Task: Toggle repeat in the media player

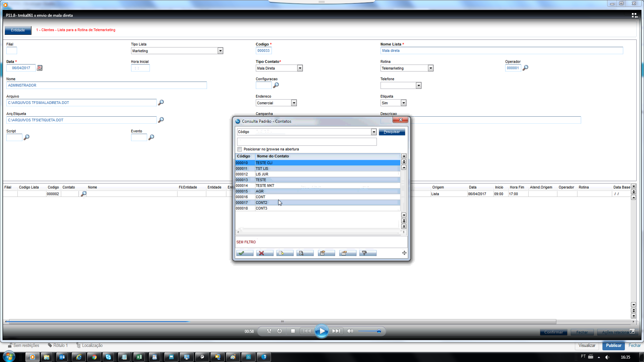Action: (x=279, y=331)
